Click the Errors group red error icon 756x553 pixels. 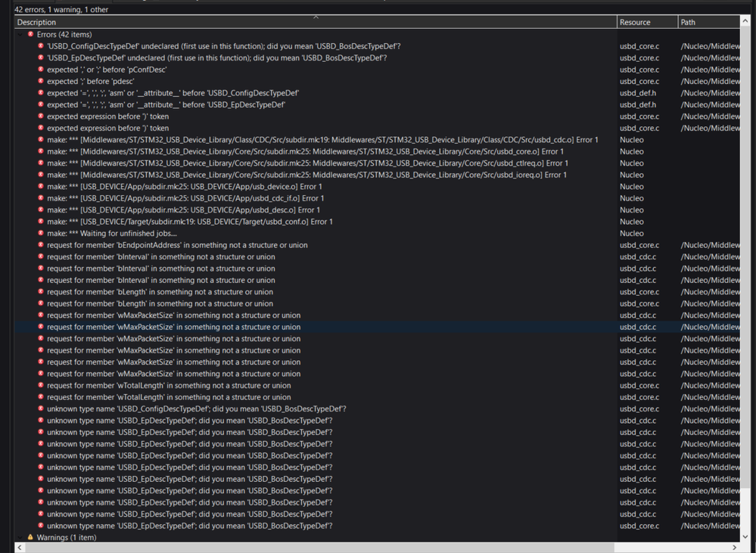[31, 34]
